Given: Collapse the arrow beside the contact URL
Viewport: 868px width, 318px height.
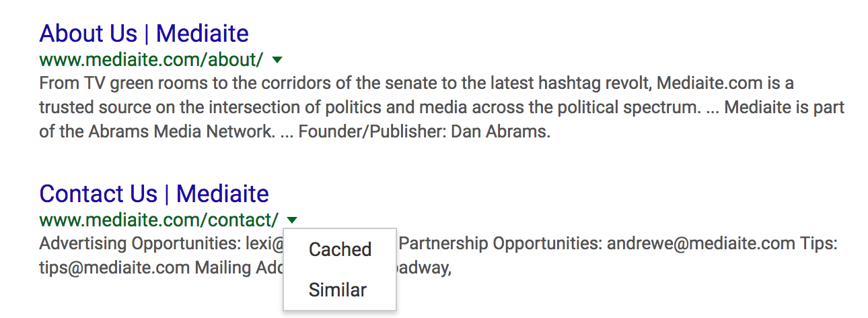Looking at the screenshot, I should 292,220.
